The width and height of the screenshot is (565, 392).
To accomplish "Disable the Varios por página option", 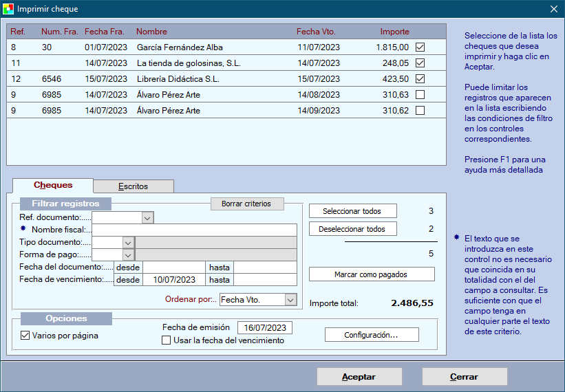I will pyautogui.click(x=25, y=336).
